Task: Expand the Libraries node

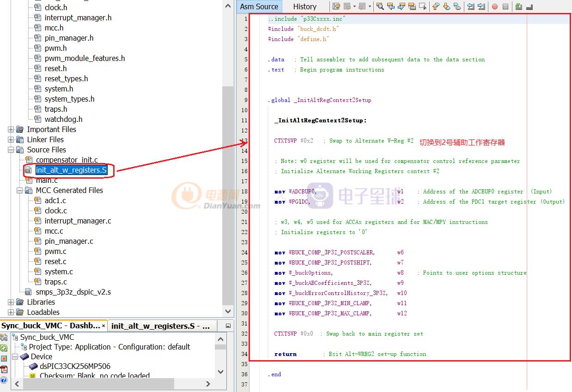Action: [x=11, y=302]
